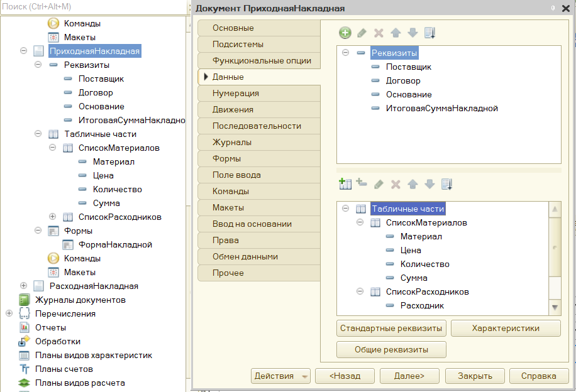The height and width of the screenshot is (392, 576).
Task: Select Основание in left tree
Action: tap(101, 106)
